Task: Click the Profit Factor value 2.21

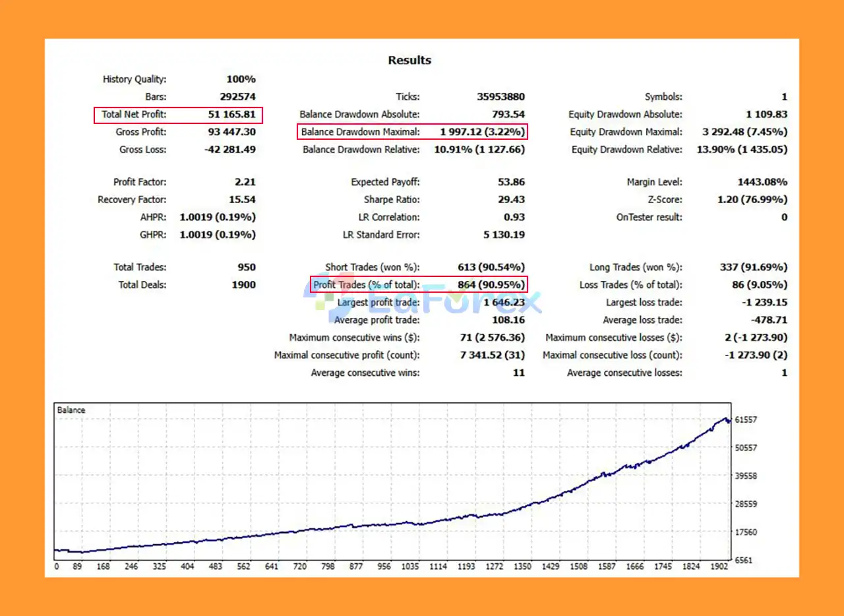Action: pyautogui.click(x=244, y=182)
